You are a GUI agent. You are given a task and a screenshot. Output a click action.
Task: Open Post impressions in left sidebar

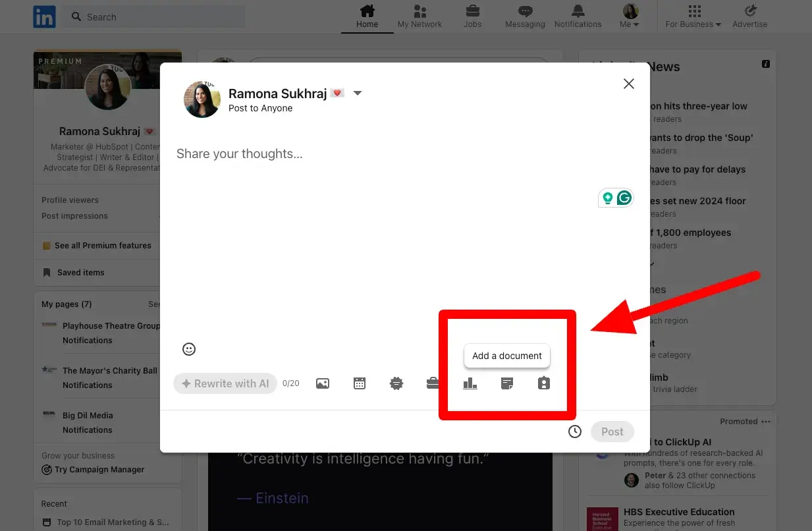(x=75, y=216)
